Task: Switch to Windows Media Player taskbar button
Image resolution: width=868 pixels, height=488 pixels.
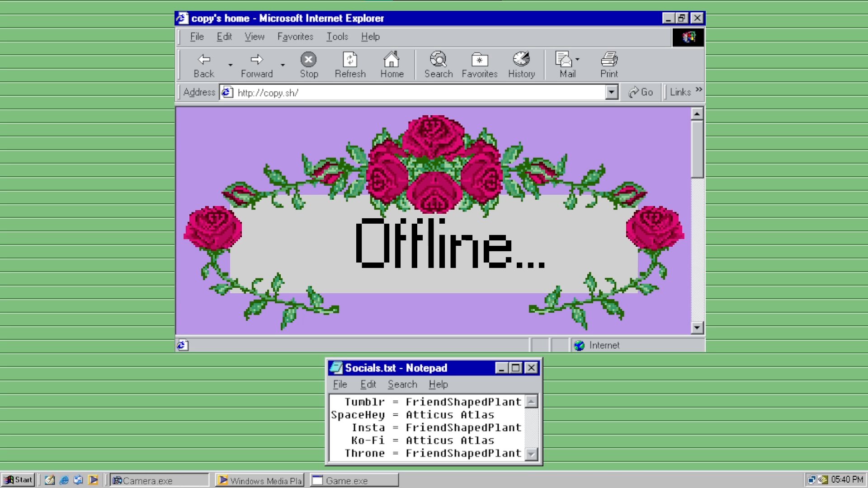Action: point(260,480)
